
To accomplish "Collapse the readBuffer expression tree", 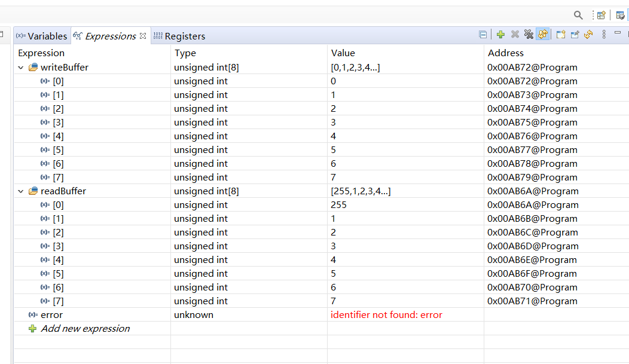I will (22, 191).
